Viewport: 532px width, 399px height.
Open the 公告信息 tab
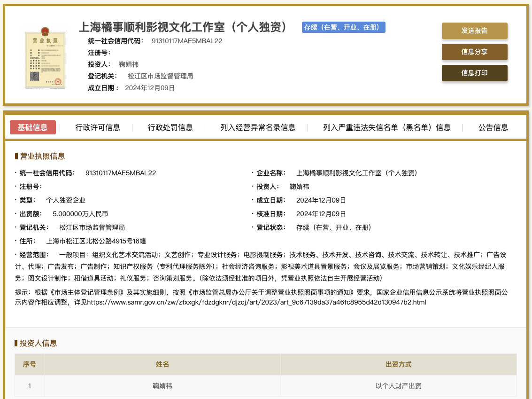pyautogui.click(x=493, y=127)
